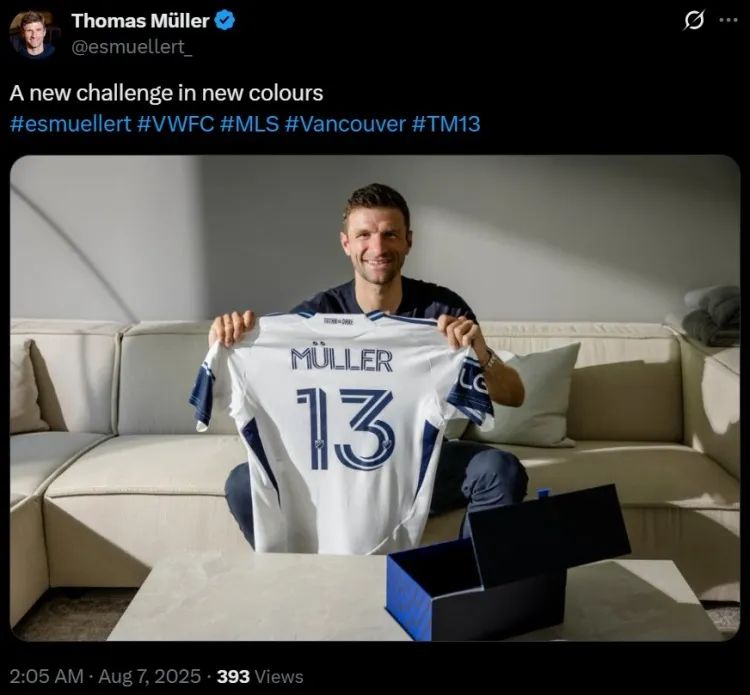Click the tweet text 'A new challenge in new colours'

[x=166, y=93]
